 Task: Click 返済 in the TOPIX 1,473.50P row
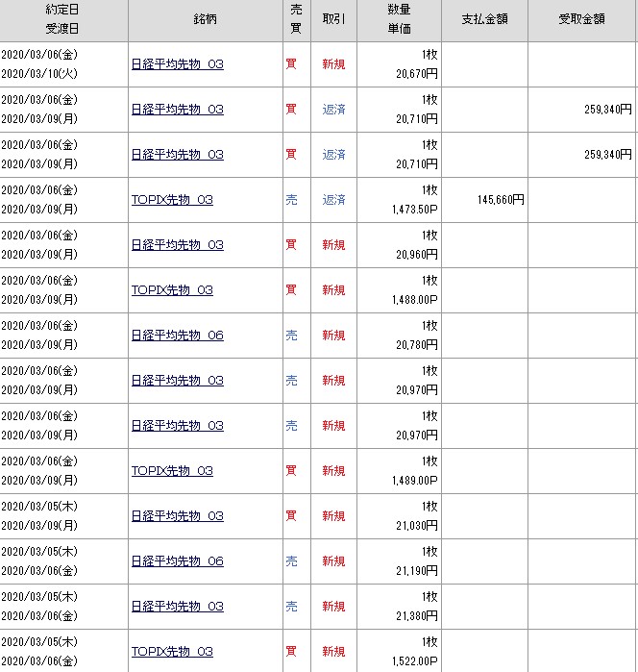point(333,200)
